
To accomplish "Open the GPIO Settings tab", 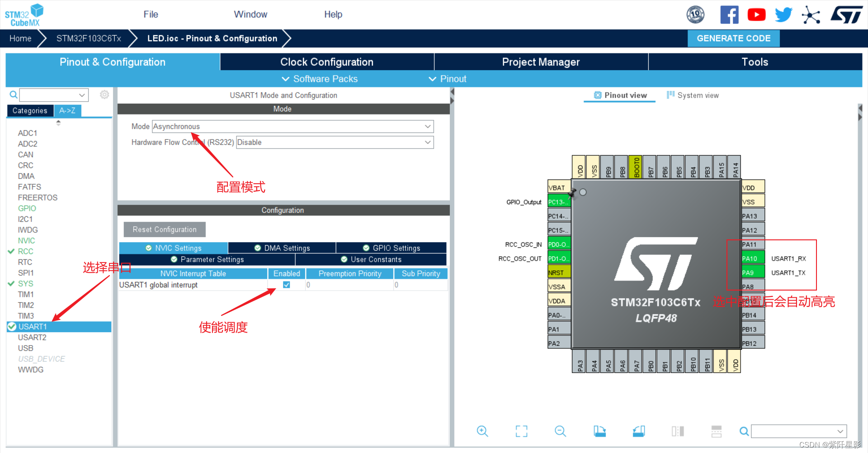I will coord(392,248).
